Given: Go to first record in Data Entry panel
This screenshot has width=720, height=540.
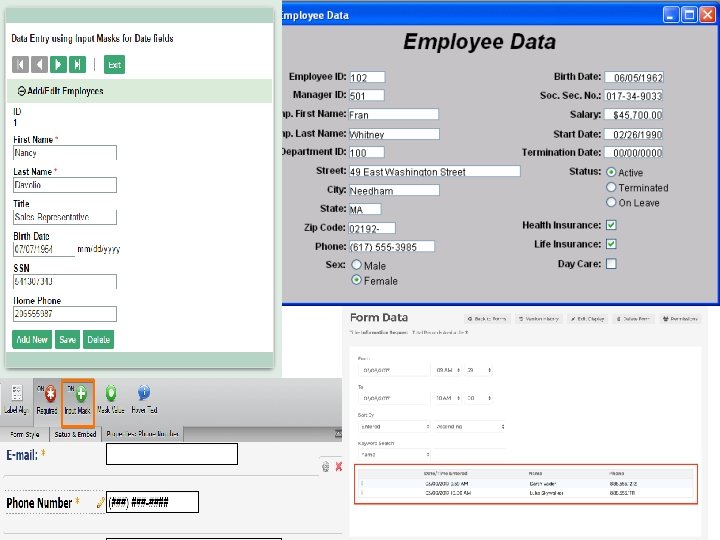Looking at the screenshot, I should click(x=20, y=64).
